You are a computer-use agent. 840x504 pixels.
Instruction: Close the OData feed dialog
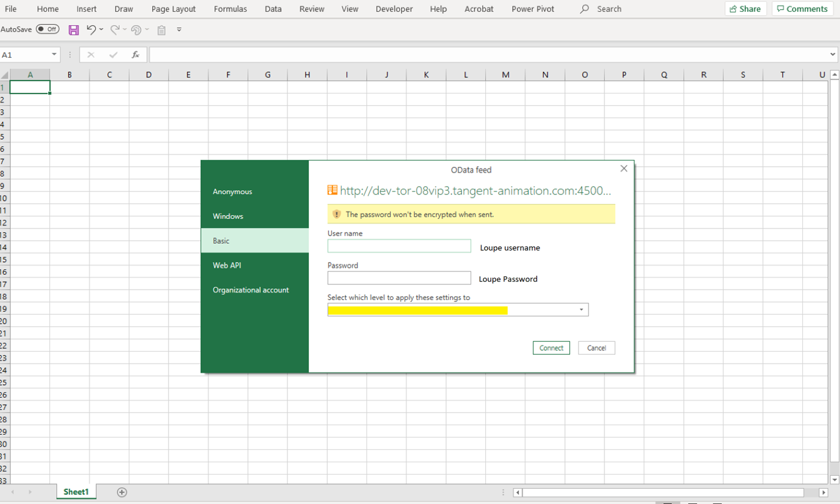click(x=624, y=169)
